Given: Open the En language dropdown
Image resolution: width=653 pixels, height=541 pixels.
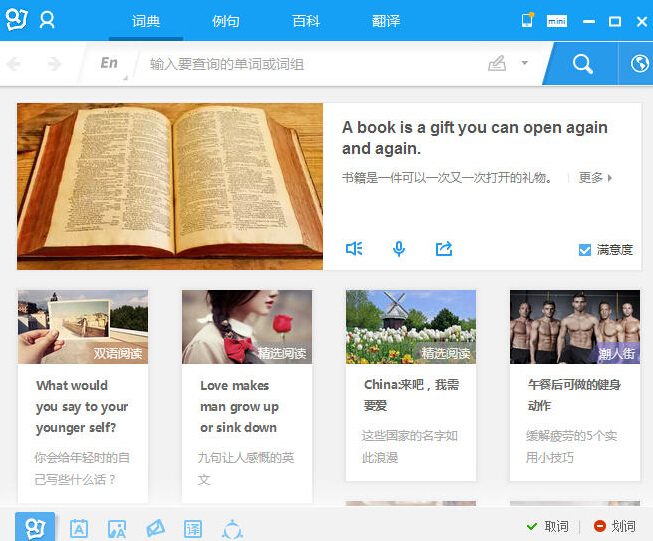Looking at the screenshot, I should pyautogui.click(x=110, y=64).
